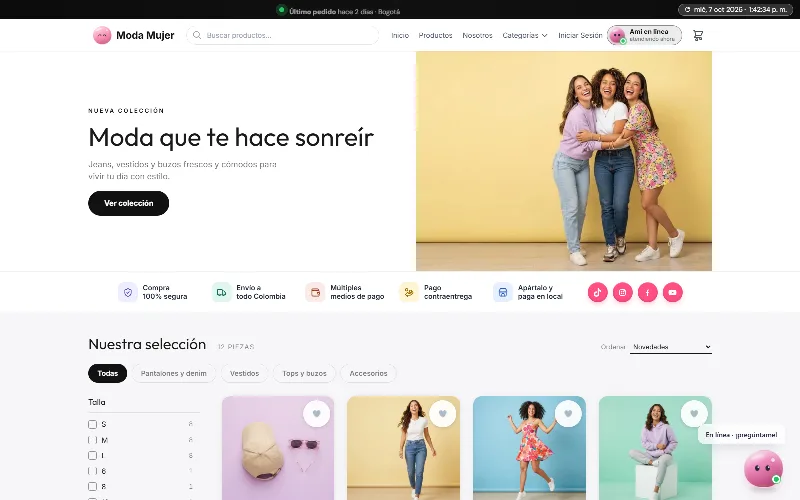Viewport: 800px width, 500px height.
Task: Click the En línea pregúntame bubble
Action: 741,435
